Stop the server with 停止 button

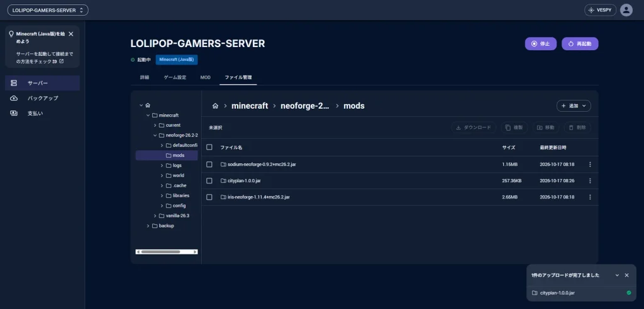click(x=540, y=43)
